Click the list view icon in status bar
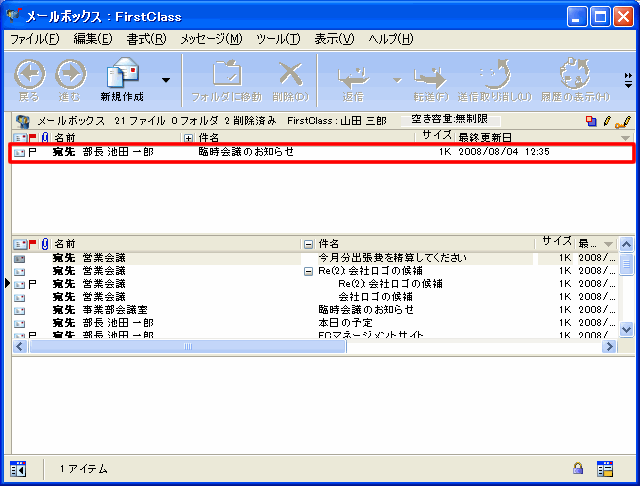This screenshot has width=640, height=486. tap(605, 468)
